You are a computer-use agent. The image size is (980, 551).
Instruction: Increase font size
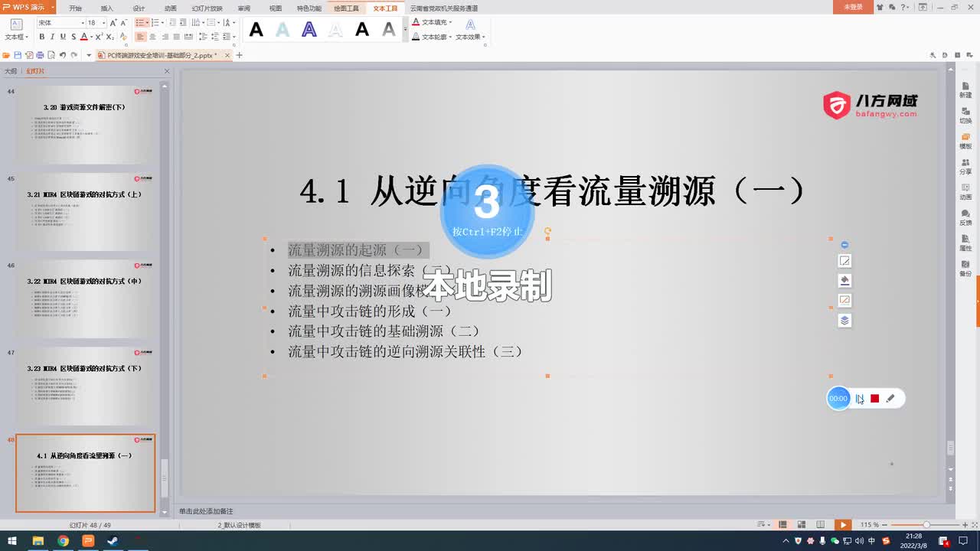[x=113, y=23]
